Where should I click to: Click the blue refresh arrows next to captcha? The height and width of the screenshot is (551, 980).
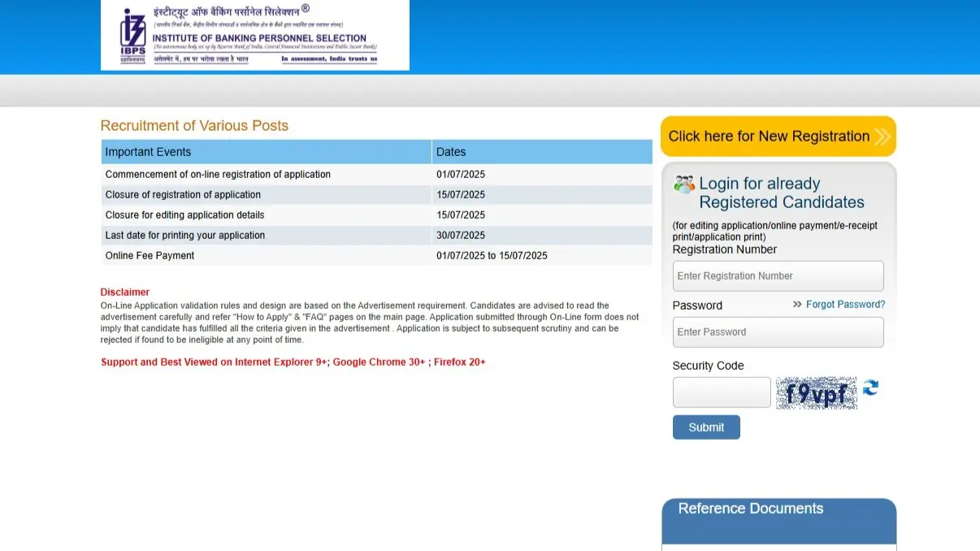(871, 389)
